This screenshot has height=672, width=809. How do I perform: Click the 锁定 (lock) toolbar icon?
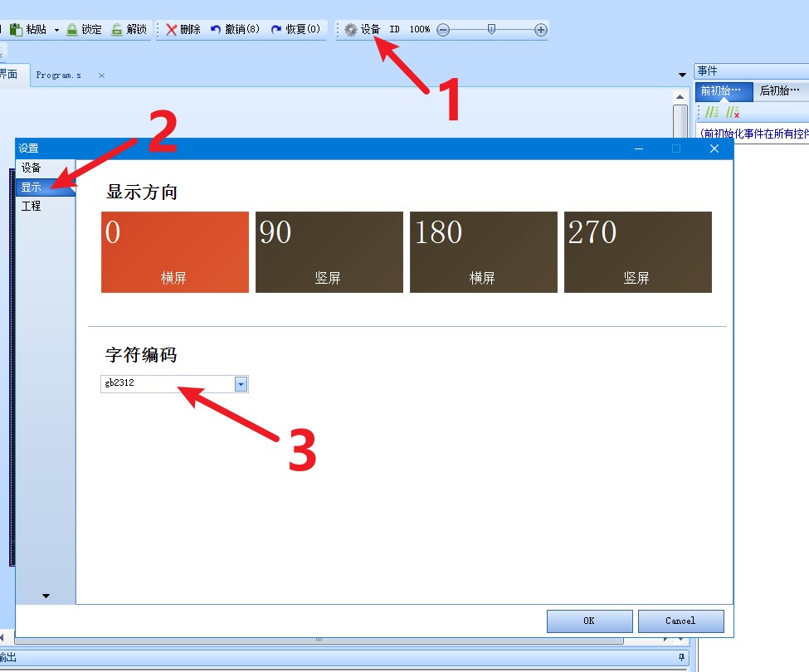tap(72, 30)
